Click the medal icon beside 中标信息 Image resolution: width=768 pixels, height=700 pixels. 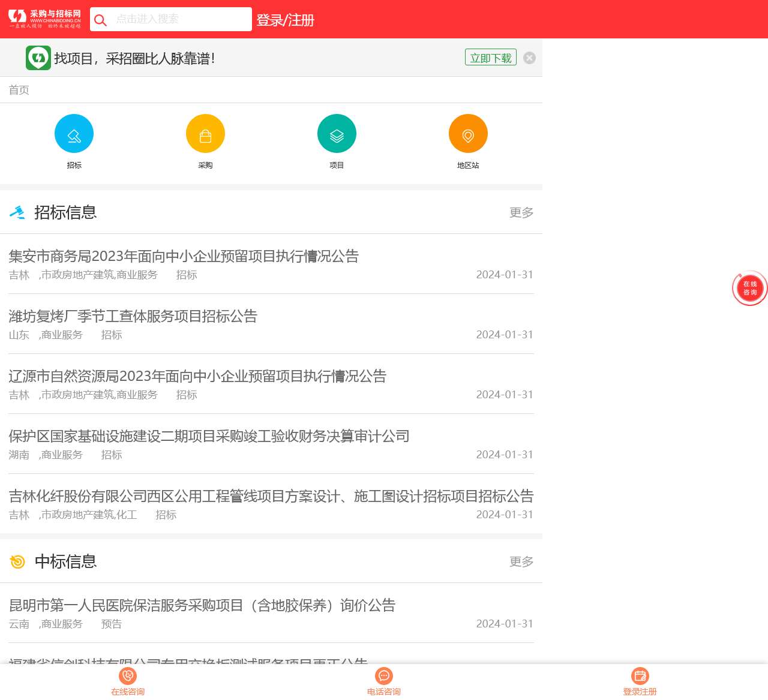tap(18, 561)
